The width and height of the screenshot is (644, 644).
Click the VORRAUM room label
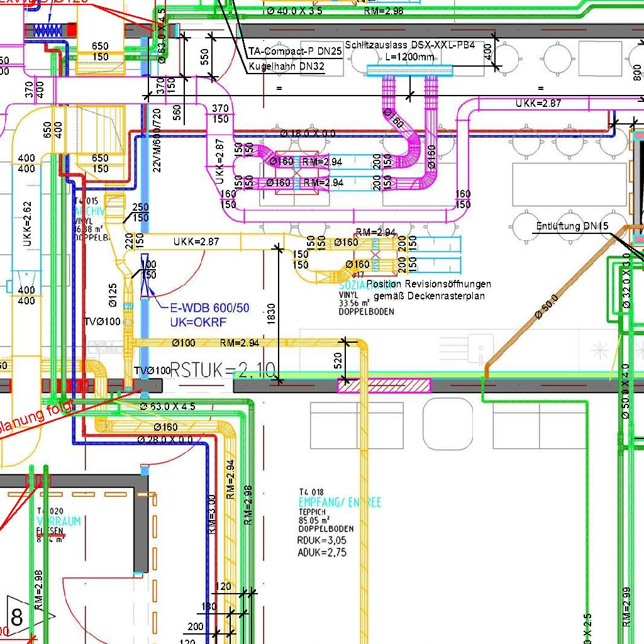coord(58,522)
